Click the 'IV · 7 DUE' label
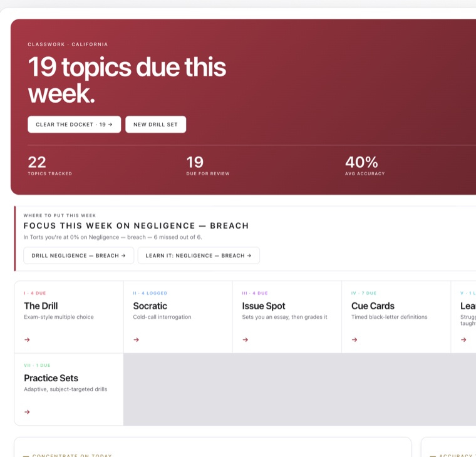This screenshot has width=476, height=457. pyautogui.click(x=364, y=293)
